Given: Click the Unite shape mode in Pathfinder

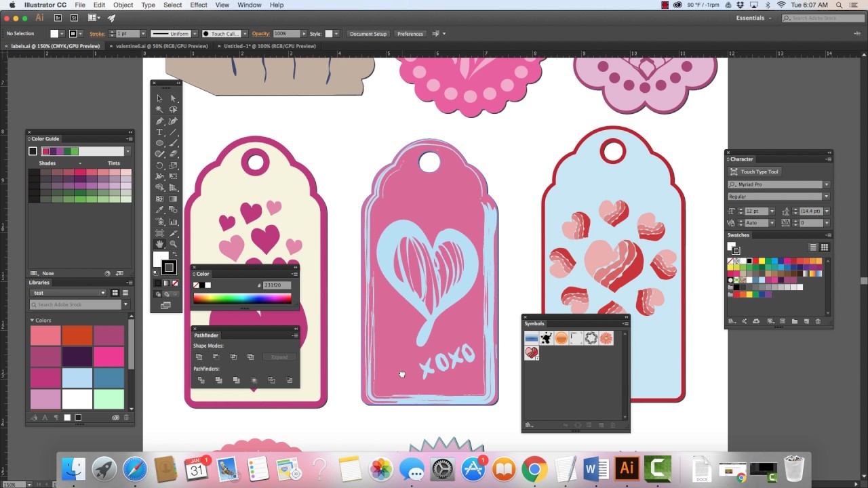Looking at the screenshot, I should pyautogui.click(x=199, y=357).
